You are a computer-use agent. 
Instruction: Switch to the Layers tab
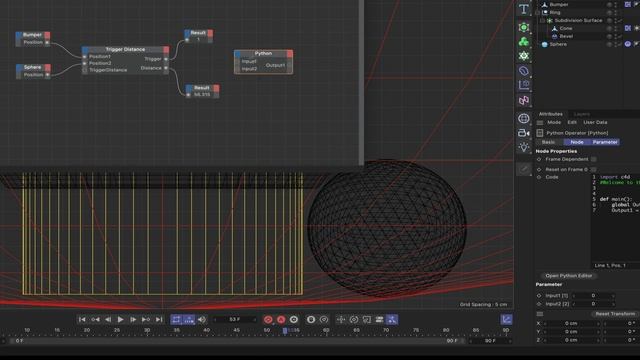582,114
